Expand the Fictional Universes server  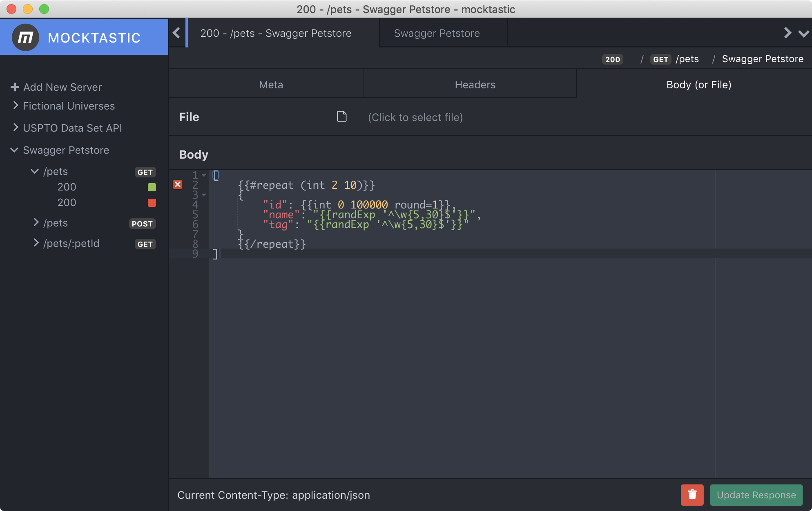coord(16,105)
